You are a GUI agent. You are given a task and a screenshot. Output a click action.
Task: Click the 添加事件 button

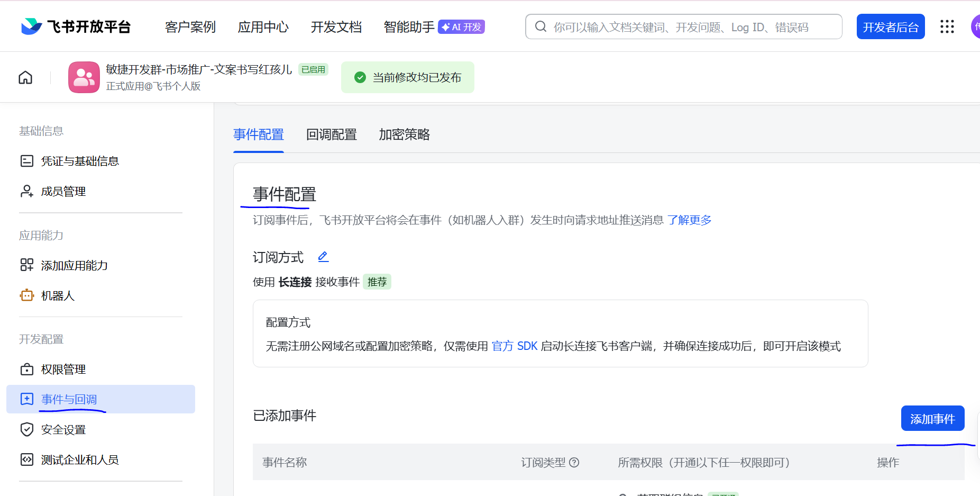coord(933,419)
